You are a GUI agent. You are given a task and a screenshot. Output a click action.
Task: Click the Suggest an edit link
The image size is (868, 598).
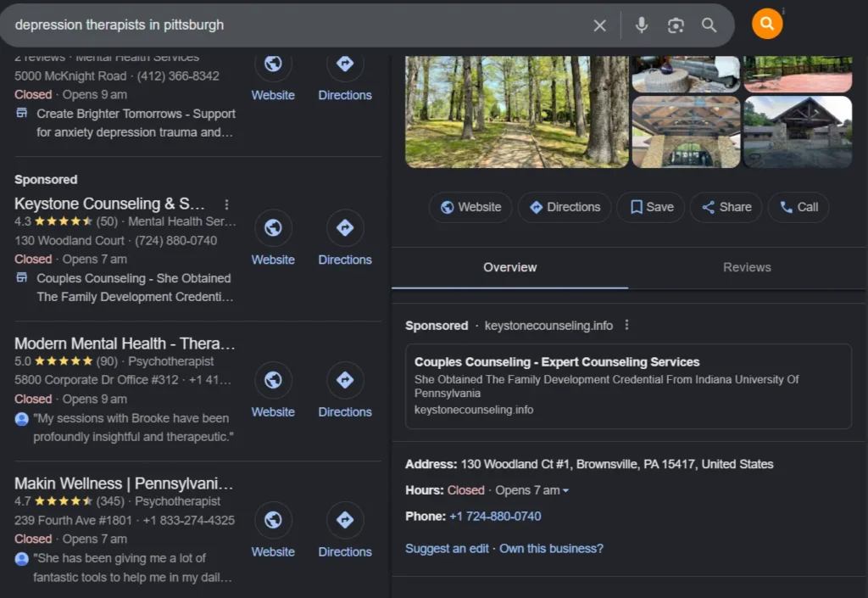(x=447, y=549)
